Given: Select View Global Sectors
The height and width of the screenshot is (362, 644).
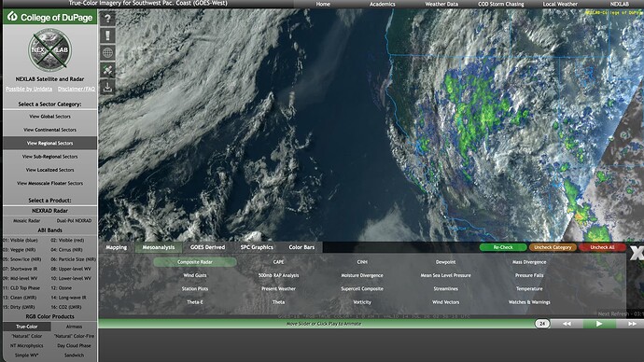Looking at the screenshot, I should click(x=50, y=117).
